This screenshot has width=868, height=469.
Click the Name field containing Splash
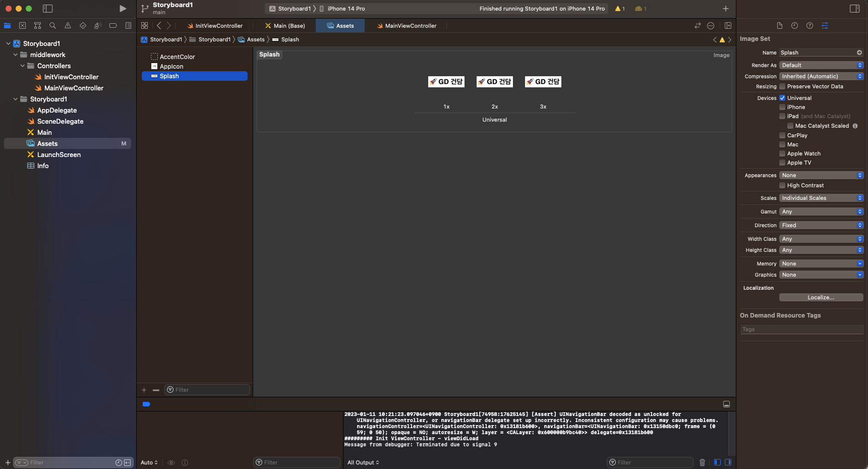coord(821,53)
